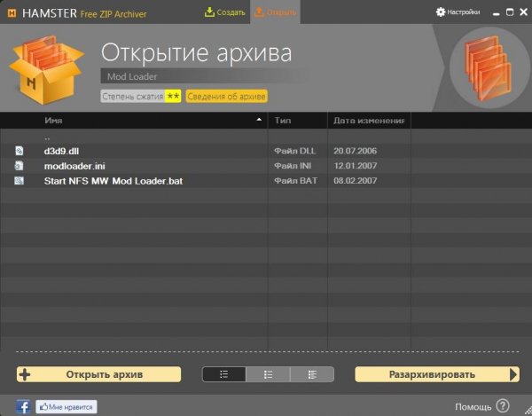Click Файл DLL type cell
This screenshot has width=532, height=416.
pyautogui.click(x=295, y=151)
